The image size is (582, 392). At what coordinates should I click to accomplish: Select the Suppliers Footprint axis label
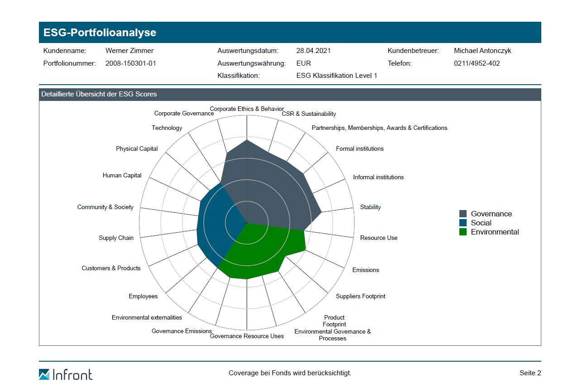[361, 296]
